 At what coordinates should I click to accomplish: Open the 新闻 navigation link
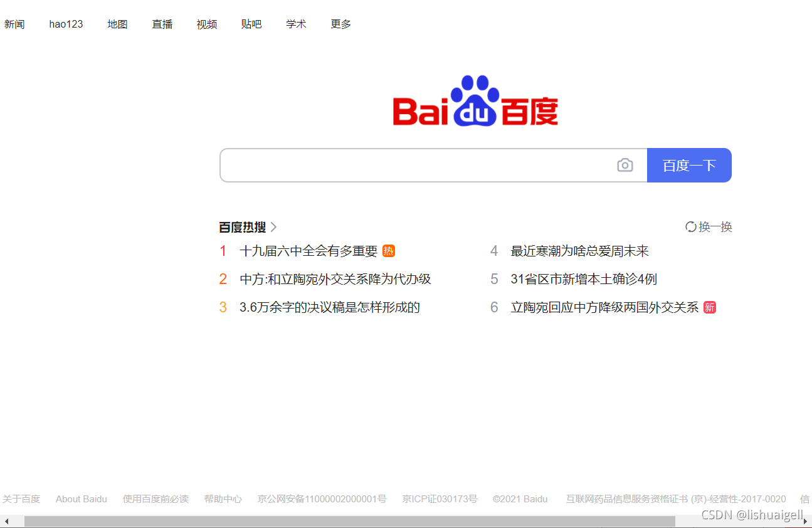point(14,24)
